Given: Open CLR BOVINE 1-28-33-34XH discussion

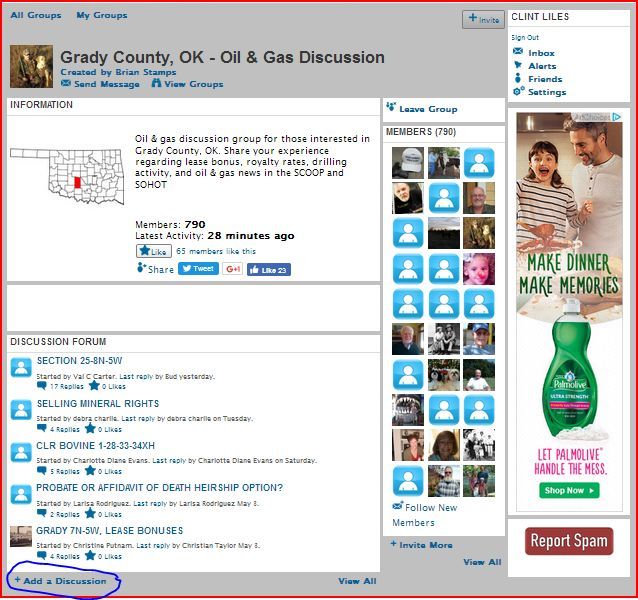Looking at the screenshot, I should tap(96, 445).
